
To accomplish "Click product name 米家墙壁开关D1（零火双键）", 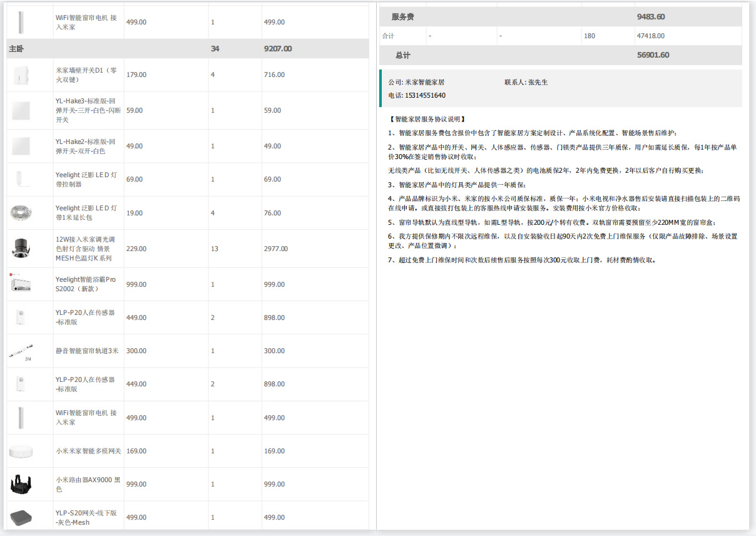I will [86, 75].
